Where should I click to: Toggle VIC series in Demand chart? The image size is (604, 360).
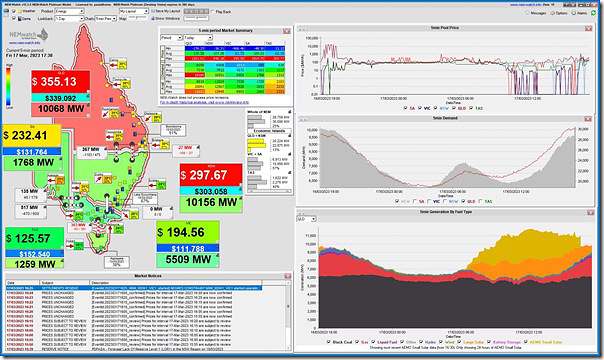[x=430, y=201]
